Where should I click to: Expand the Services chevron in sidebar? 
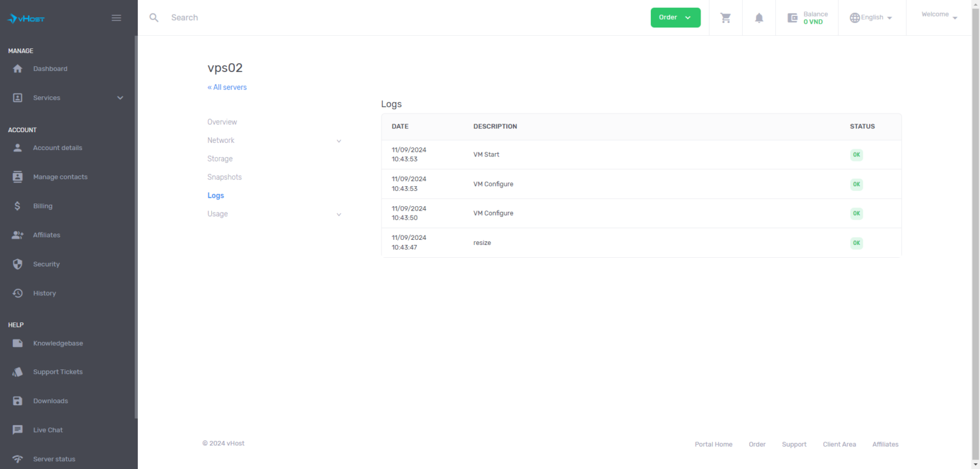coord(120,98)
